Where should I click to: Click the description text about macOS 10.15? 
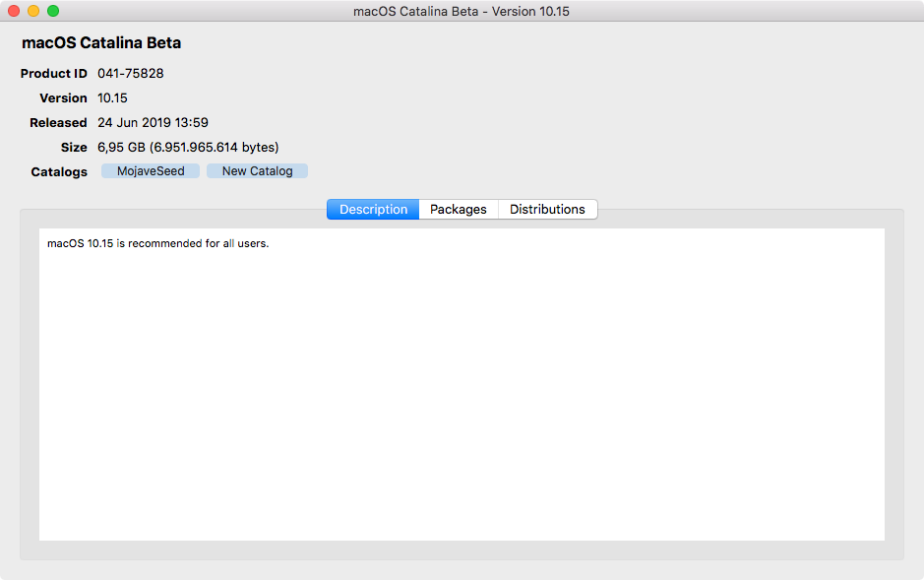[x=157, y=243]
